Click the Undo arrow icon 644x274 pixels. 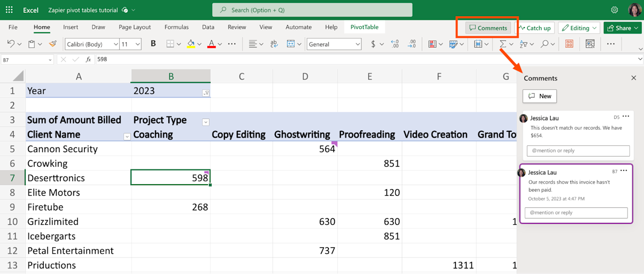pos(11,44)
